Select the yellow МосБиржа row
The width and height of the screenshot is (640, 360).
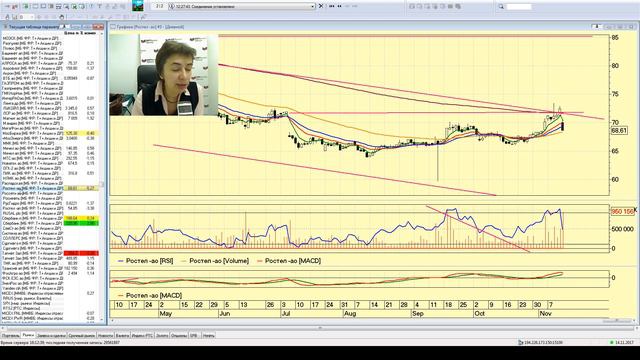click(x=50, y=133)
